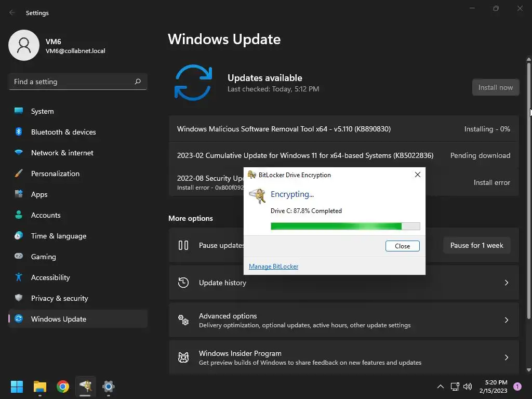The height and width of the screenshot is (399, 532).
Task: Click the Install error status text
Action: point(491,182)
